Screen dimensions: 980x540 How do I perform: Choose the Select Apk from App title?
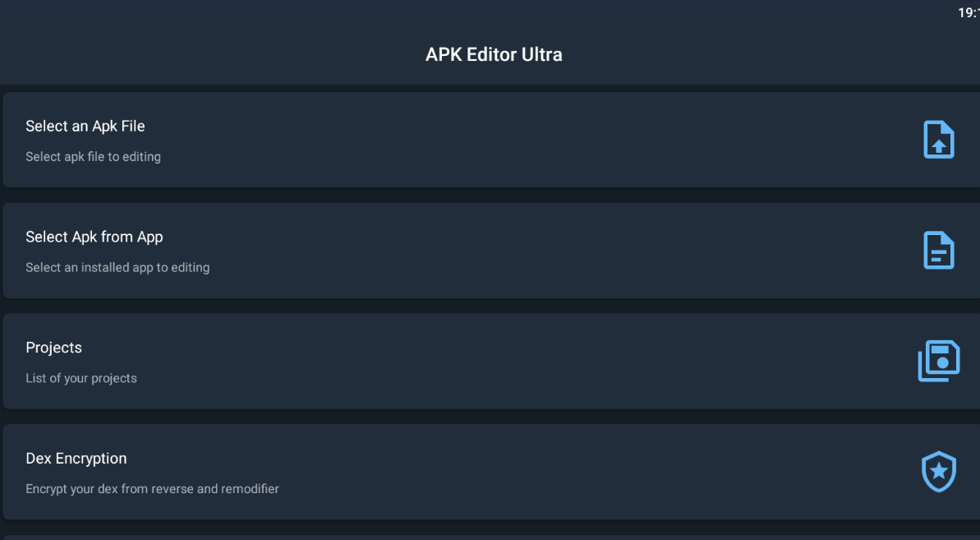coord(94,237)
